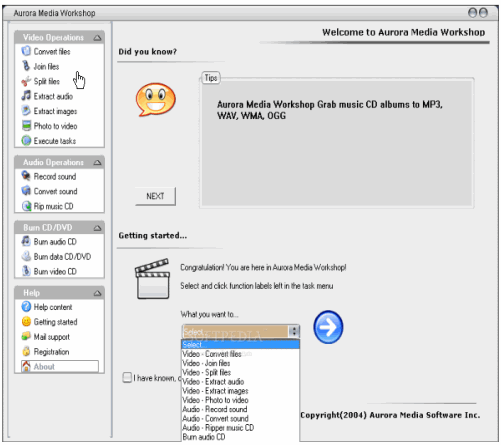
Task: Choose 'Video - Extract audio' in dropdown
Action: [240, 382]
